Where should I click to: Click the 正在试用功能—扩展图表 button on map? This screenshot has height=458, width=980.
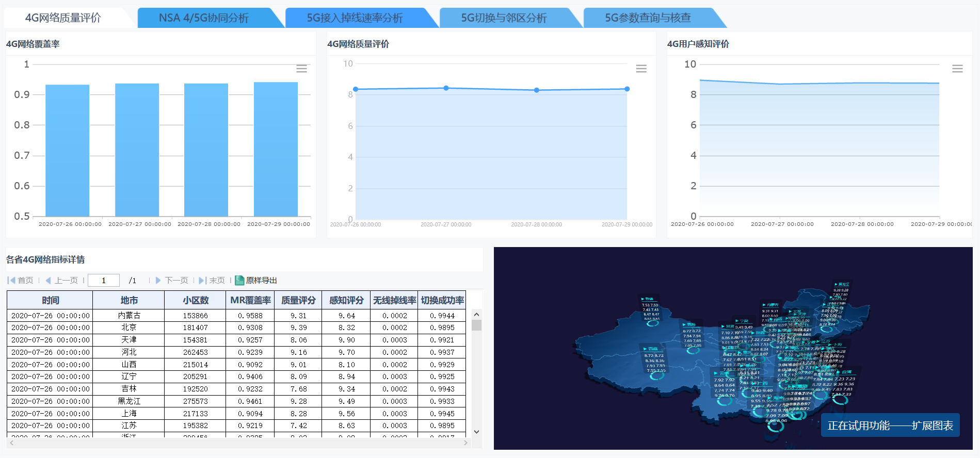pyautogui.click(x=890, y=426)
